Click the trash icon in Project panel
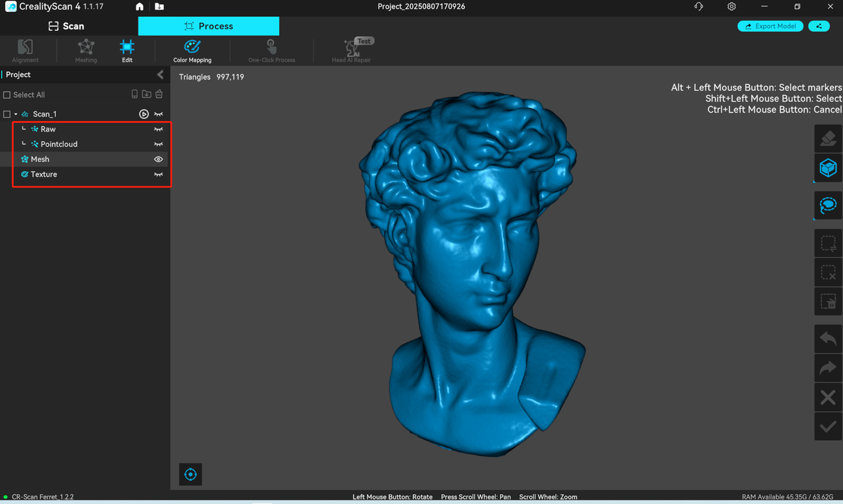The image size is (843, 504). (159, 95)
